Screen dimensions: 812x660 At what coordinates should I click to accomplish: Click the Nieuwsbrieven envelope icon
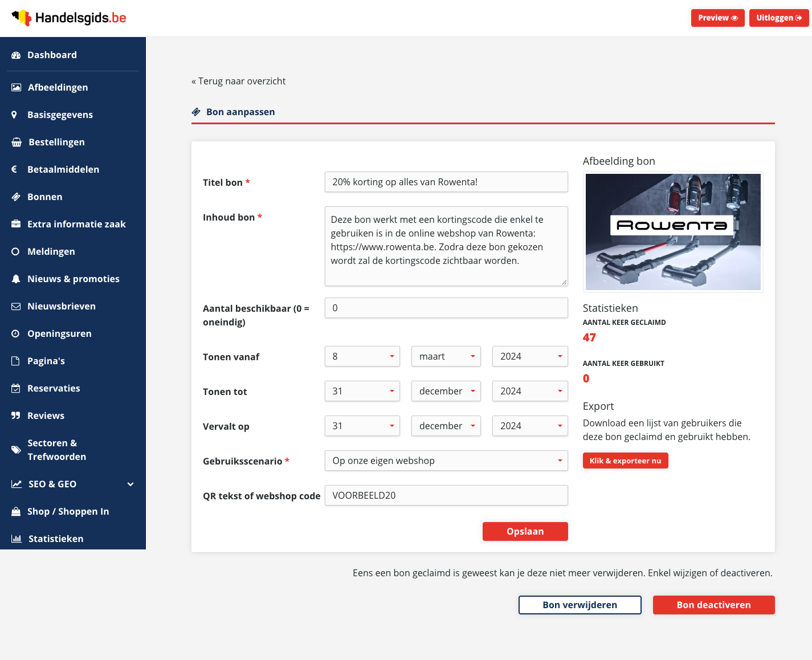coord(16,306)
